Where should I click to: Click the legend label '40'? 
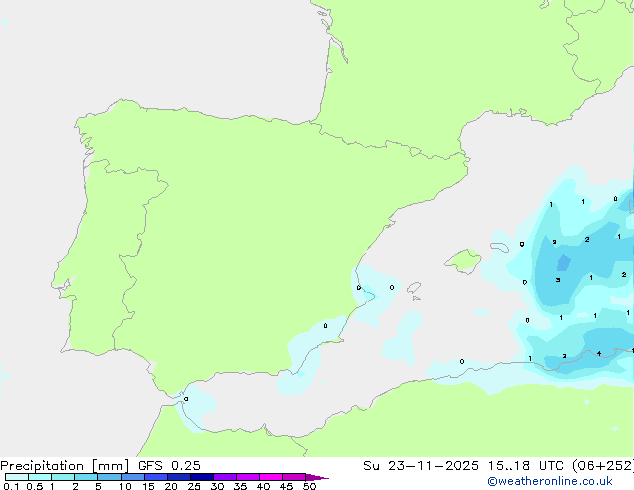pyautogui.click(x=263, y=486)
